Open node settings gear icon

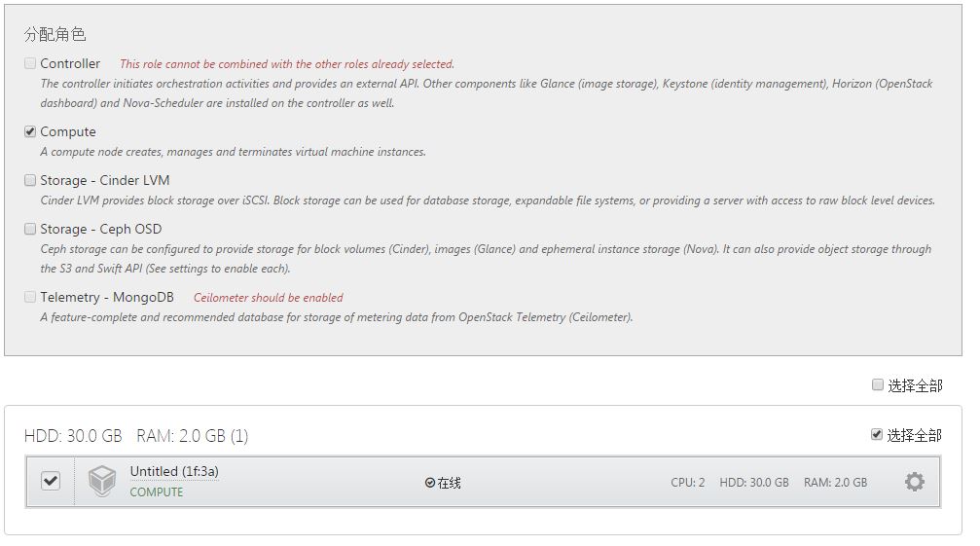[914, 482]
